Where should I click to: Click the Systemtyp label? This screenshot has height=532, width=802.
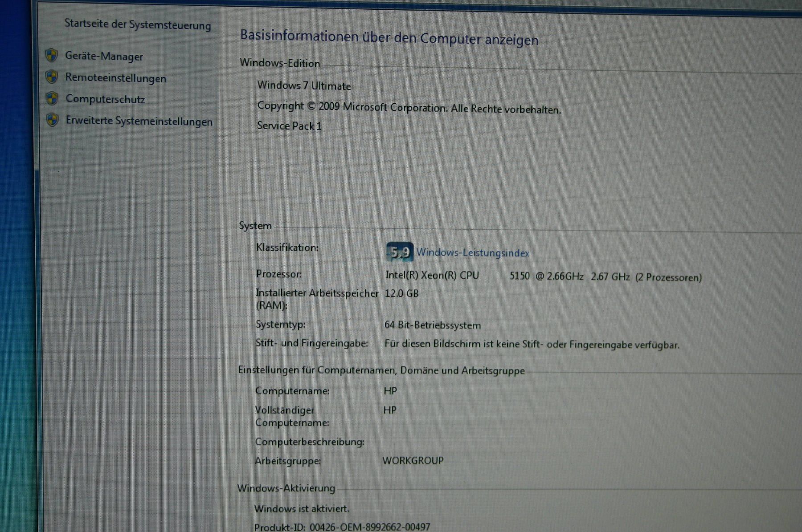coord(280,325)
